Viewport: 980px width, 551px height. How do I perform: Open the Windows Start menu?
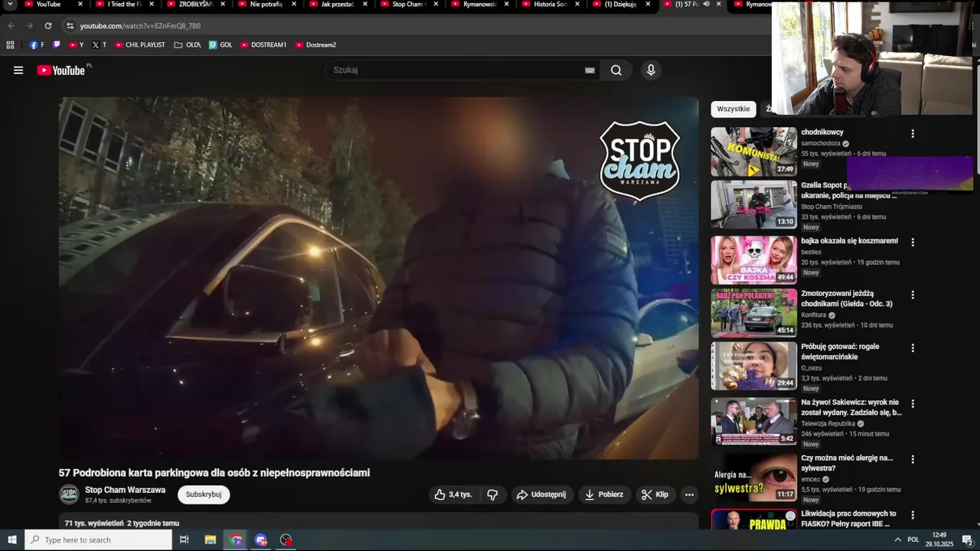(x=12, y=540)
